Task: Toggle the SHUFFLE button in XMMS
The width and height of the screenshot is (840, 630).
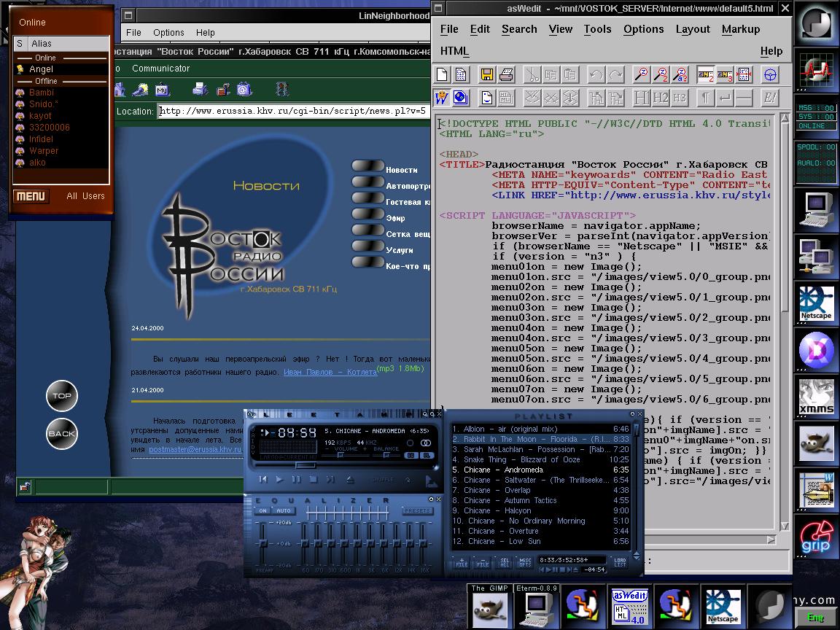Action: [x=383, y=480]
